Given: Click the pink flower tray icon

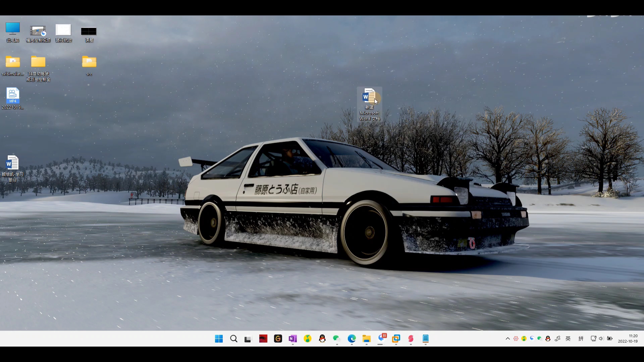Looking at the screenshot, I should (x=516, y=339).
